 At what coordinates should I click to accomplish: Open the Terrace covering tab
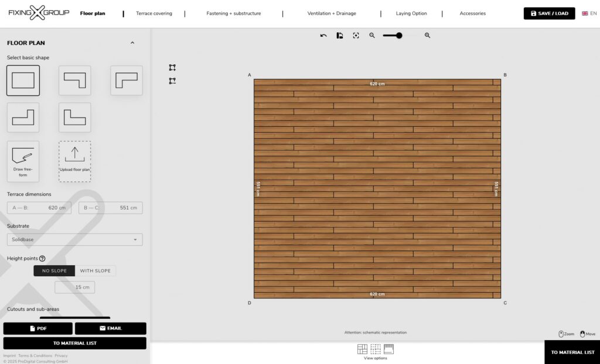154,13
